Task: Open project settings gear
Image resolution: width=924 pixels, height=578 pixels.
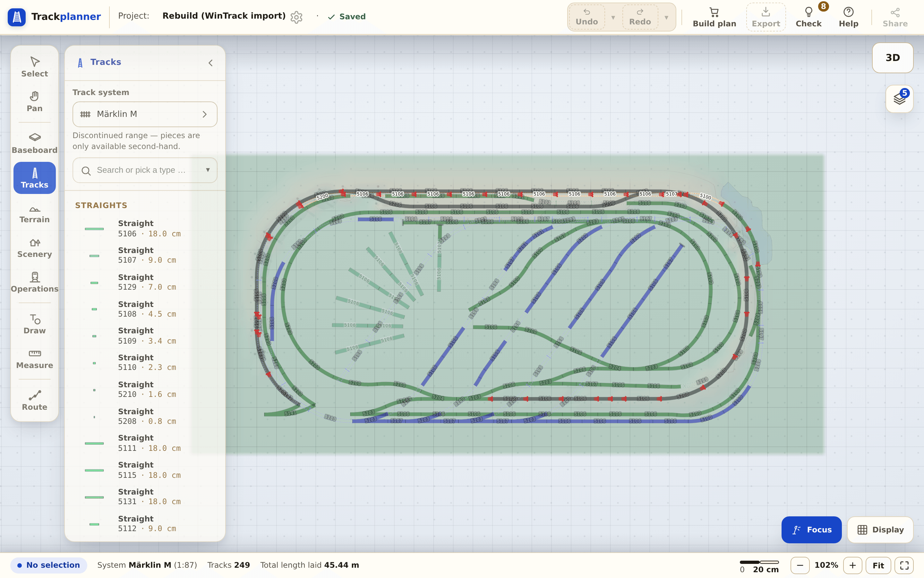Action: [x=296, y=17]
